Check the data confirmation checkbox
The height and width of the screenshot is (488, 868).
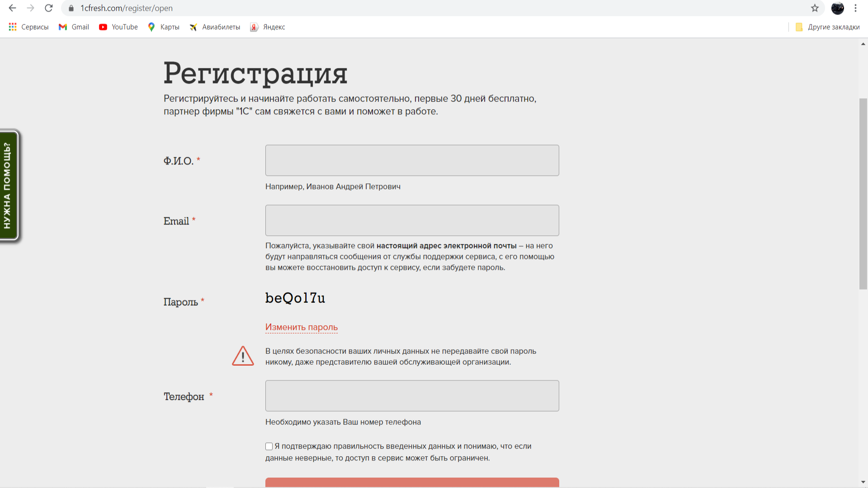point(269,446)
